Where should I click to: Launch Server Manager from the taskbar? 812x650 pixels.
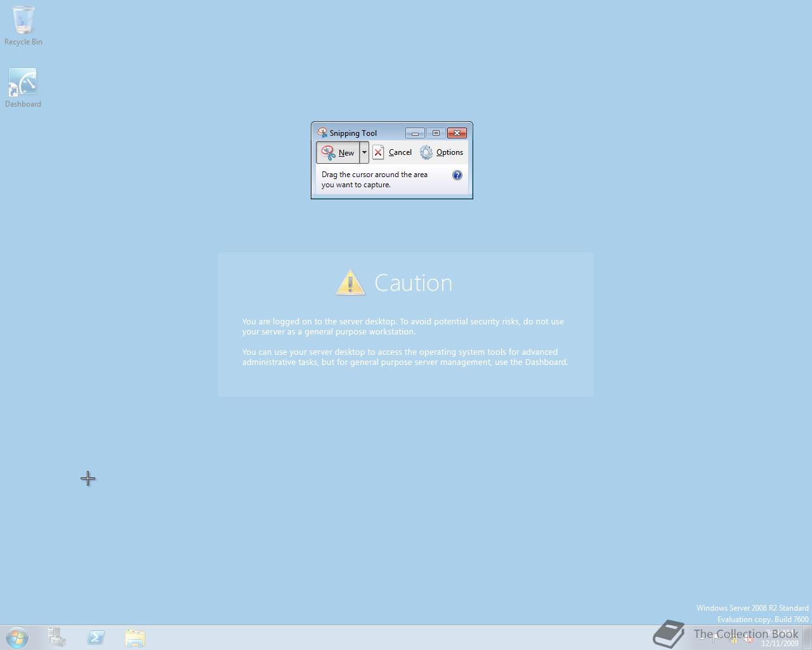56,637
